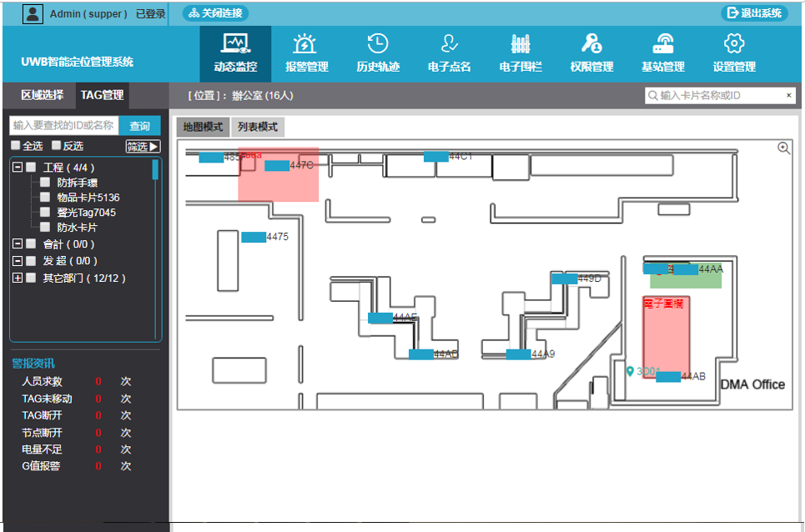
Task: Collapse the 工程 (4/4) tree node
Action: (x=17, y=168)
